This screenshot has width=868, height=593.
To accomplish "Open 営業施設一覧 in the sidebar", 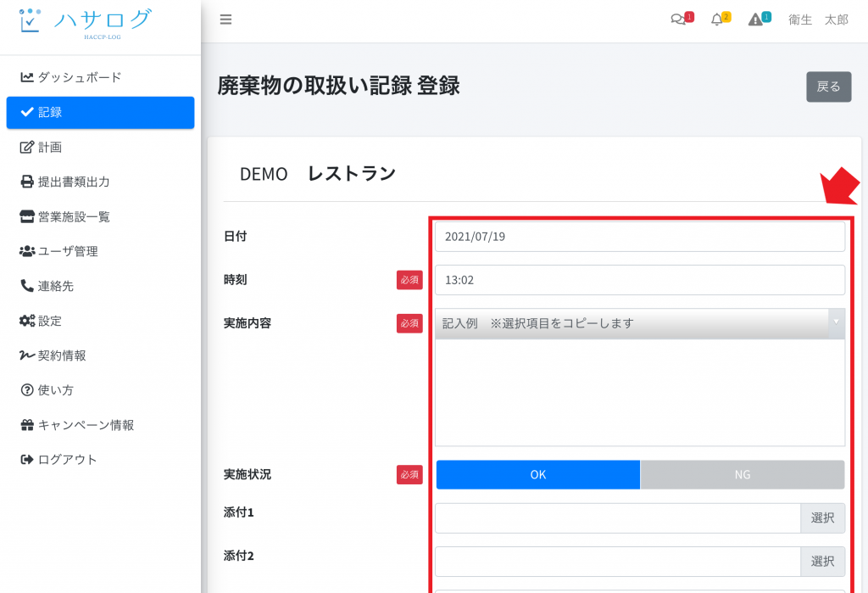I will [x=100, y=216].
